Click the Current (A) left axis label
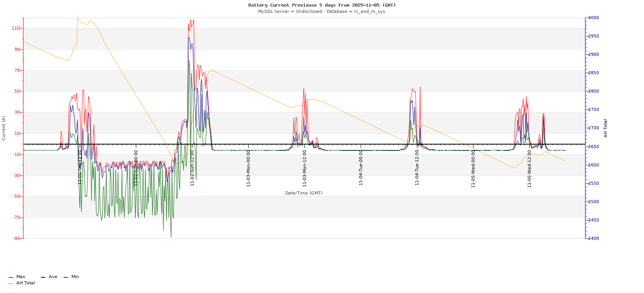 pos(4,128)
